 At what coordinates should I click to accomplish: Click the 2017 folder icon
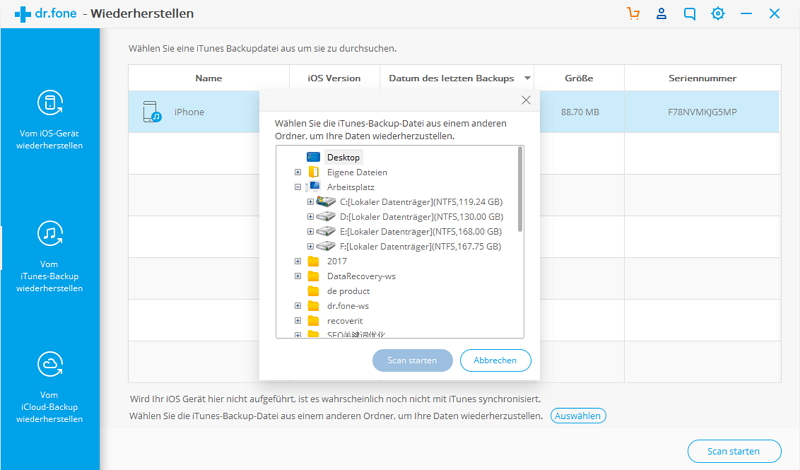[x=313, y=261]
